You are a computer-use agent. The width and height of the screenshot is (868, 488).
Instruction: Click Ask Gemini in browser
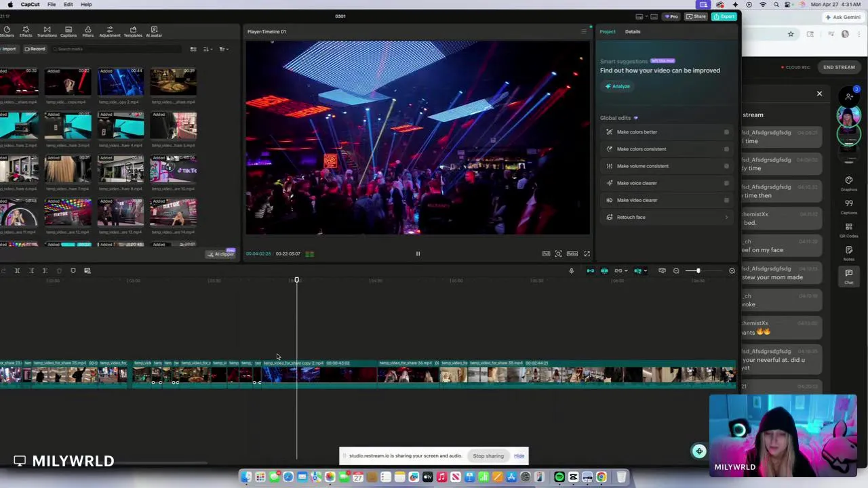point(843,17)
